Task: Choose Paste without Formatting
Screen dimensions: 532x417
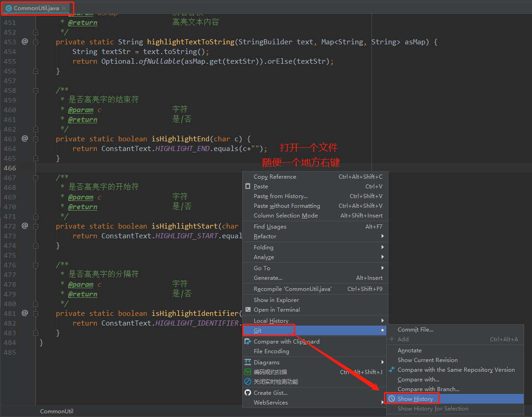Action: (316, 206)
